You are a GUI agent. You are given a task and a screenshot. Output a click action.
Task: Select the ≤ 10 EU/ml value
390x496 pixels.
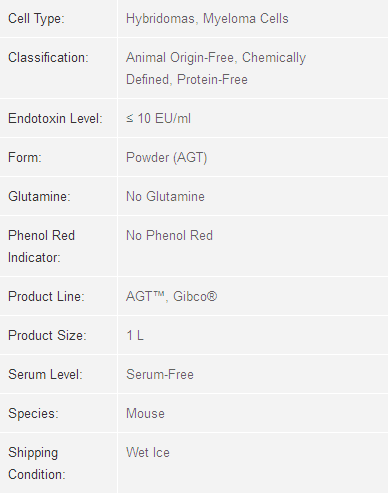click(158, 119)
